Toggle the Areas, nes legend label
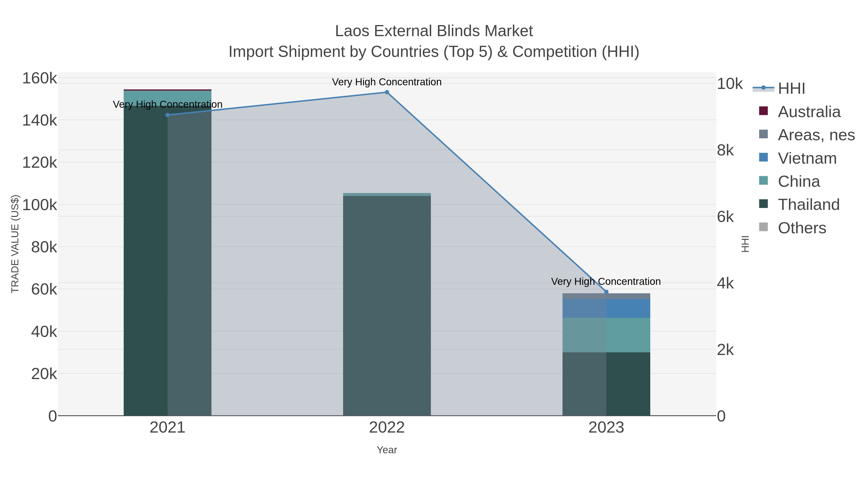The image size is (868, 488). coord(816,135)
